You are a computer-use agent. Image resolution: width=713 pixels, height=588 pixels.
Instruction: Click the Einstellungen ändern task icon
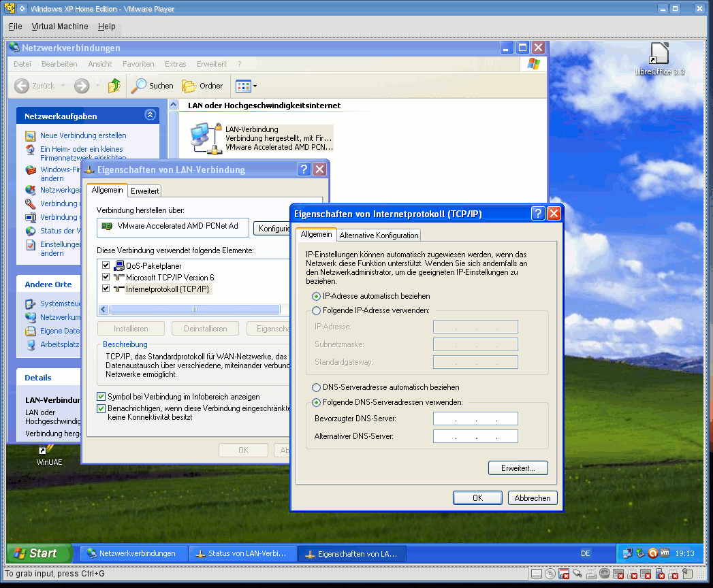click(x=31, y=245)
